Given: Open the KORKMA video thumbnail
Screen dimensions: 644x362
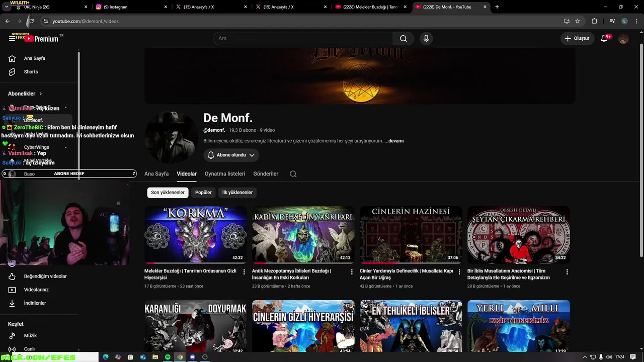Looking at the screenshot, I should coord(196,235).
